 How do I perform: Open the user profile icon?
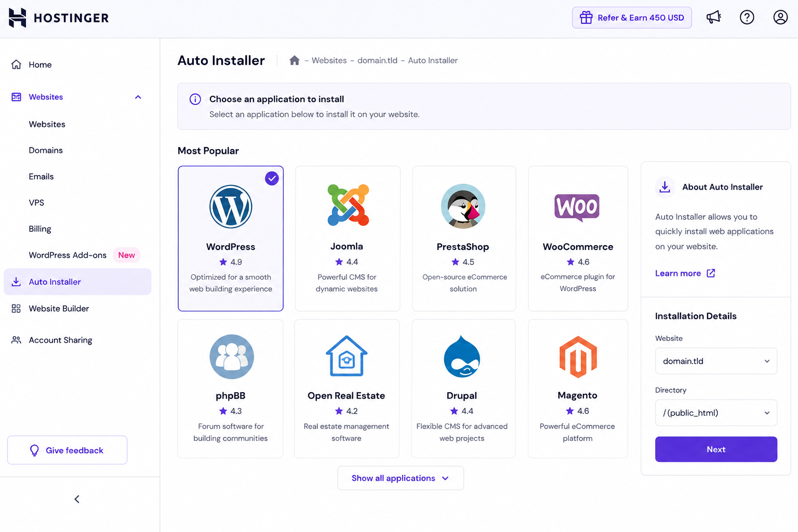(780, 17)
